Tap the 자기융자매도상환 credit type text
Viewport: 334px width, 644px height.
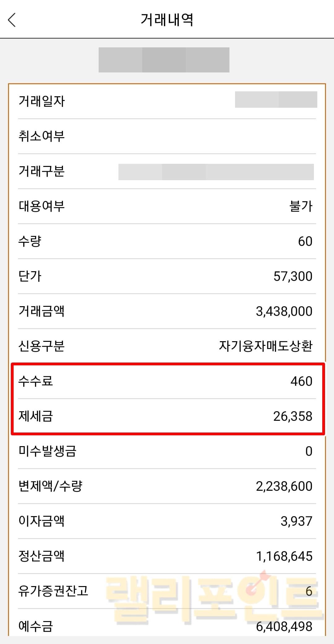pyautogui.click(x=266, y=346)
